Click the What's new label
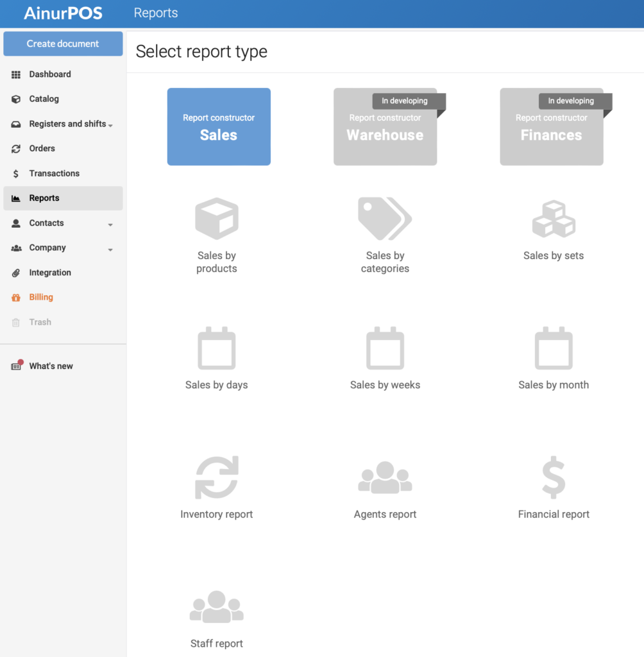Image resolution: width=644 pixels, height=657 pixels. click(x=51, y=366)
